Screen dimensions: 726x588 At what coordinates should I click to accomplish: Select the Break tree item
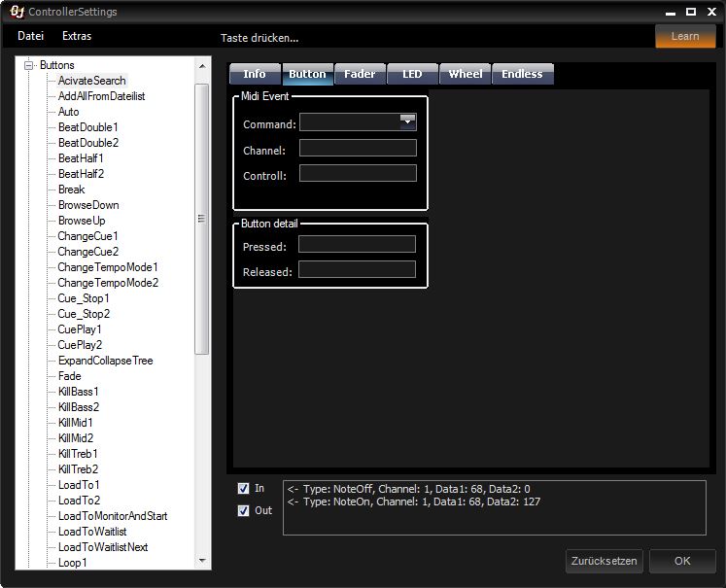click(71, 190)
